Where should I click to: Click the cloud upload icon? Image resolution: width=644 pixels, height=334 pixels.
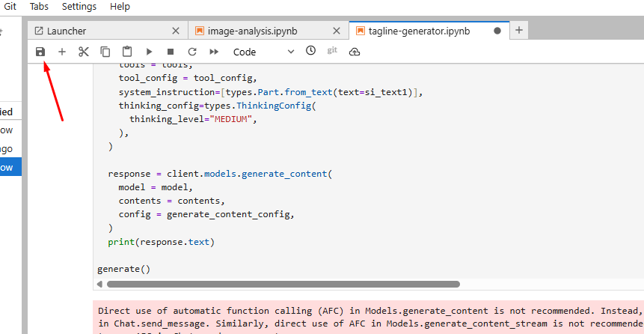pyautogui.click(x=355, y=52)
